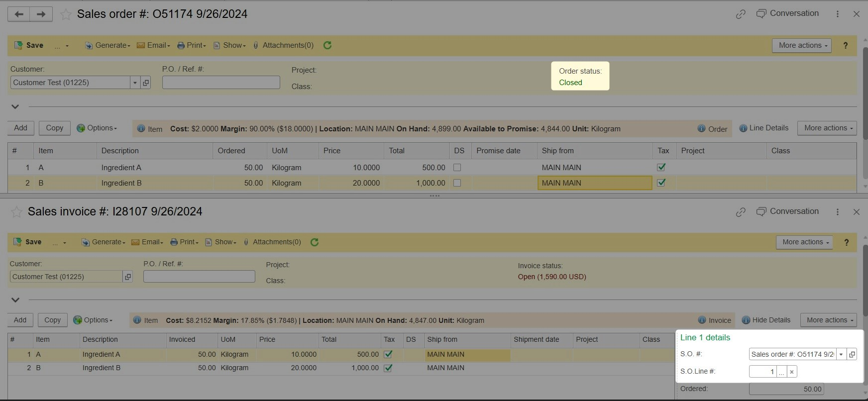
Task: Click the P.O. / Ref. # field in Sales invoice
Action: click(199, 277)
